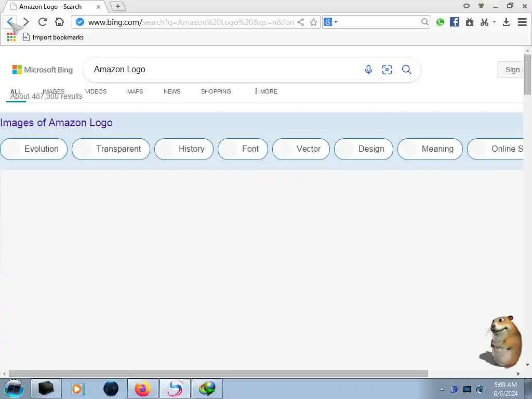Select the Evolution filter chip
Screen dimensions: 532x399
pyautogui.click(x=34, y=149)
